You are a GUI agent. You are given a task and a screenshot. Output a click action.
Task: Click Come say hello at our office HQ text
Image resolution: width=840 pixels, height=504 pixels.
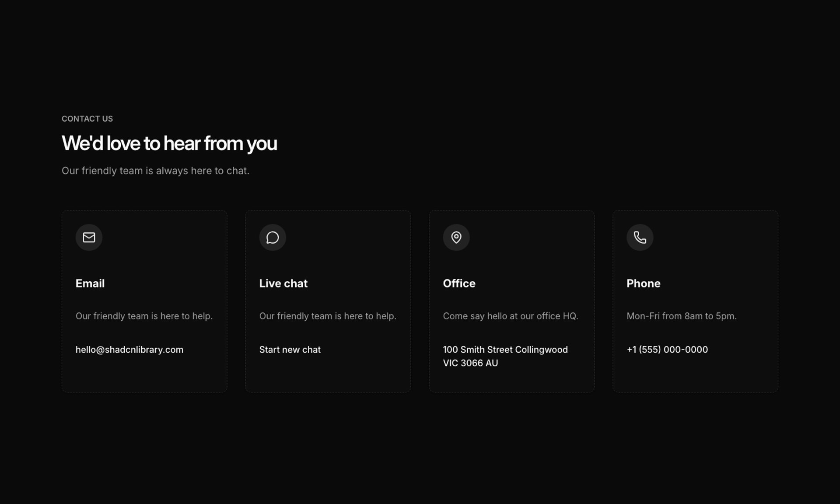click(x=511, y=316)
